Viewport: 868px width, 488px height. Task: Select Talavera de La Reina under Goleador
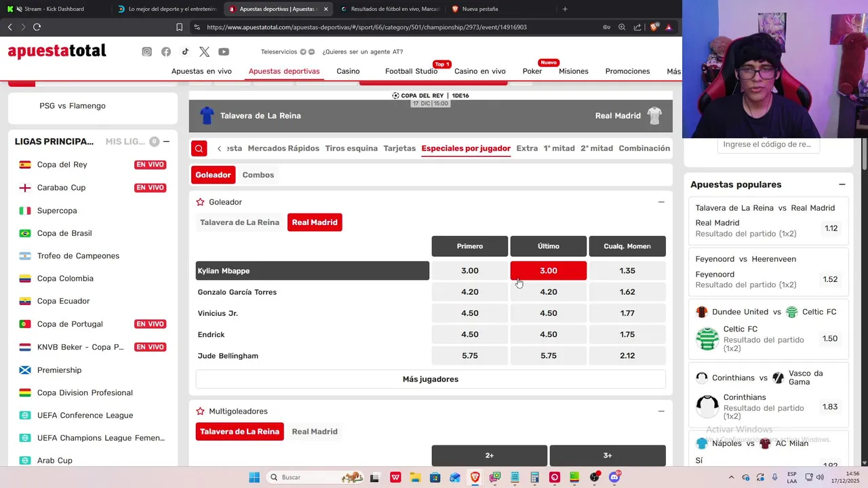pos(239,222)
